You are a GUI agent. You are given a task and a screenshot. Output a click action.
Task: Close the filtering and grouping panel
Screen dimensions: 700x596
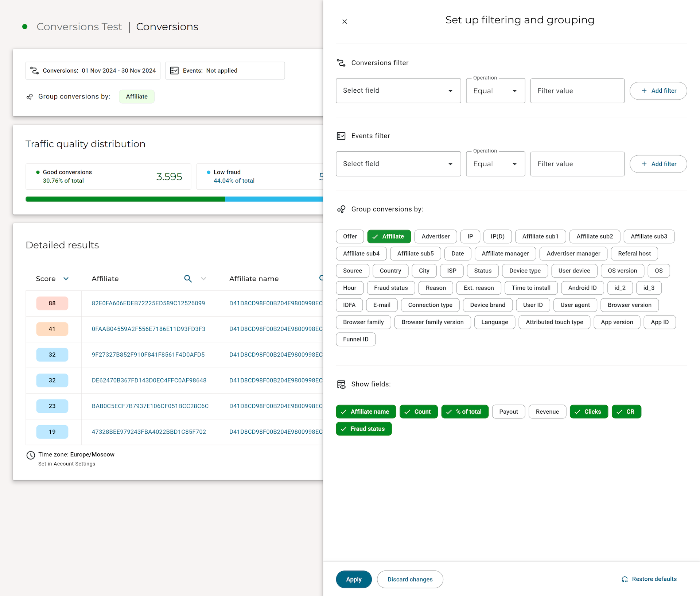point(345,22)
